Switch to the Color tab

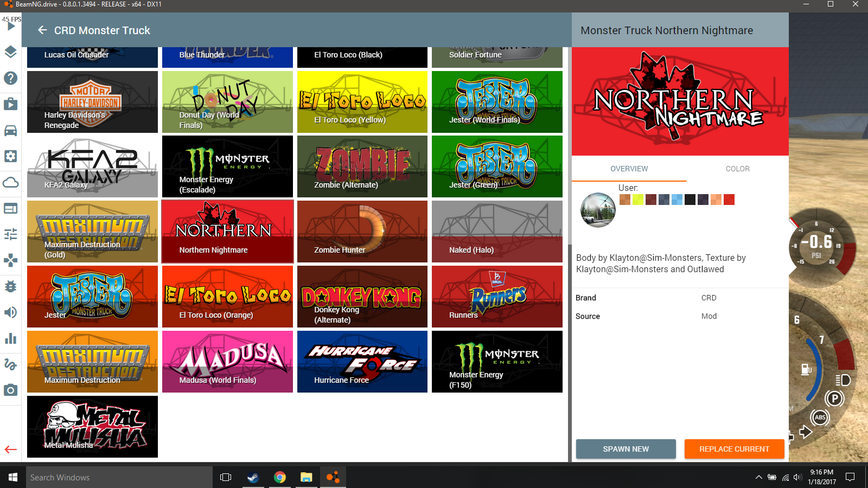tap(738, 169)
